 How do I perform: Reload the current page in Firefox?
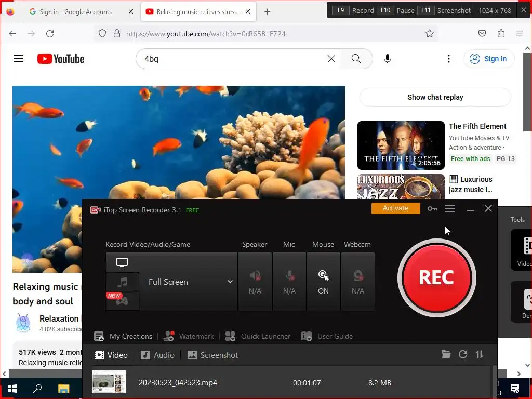tap(50, 33)
